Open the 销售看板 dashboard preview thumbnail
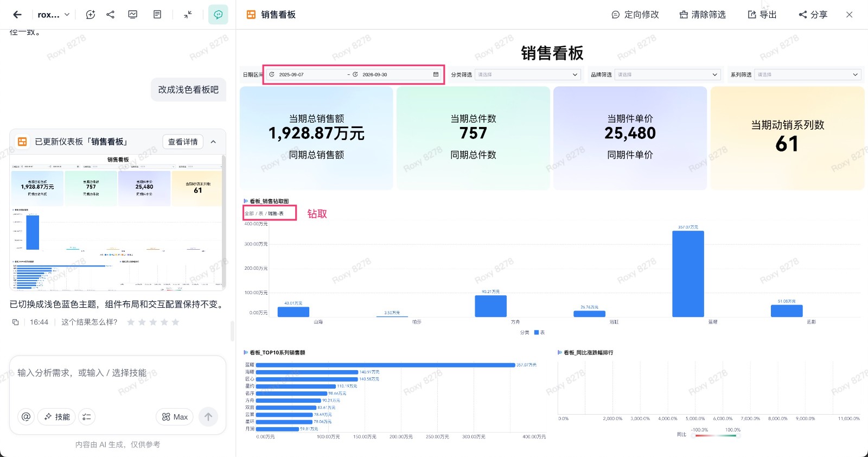868x457 pixels. pos(117,222)
